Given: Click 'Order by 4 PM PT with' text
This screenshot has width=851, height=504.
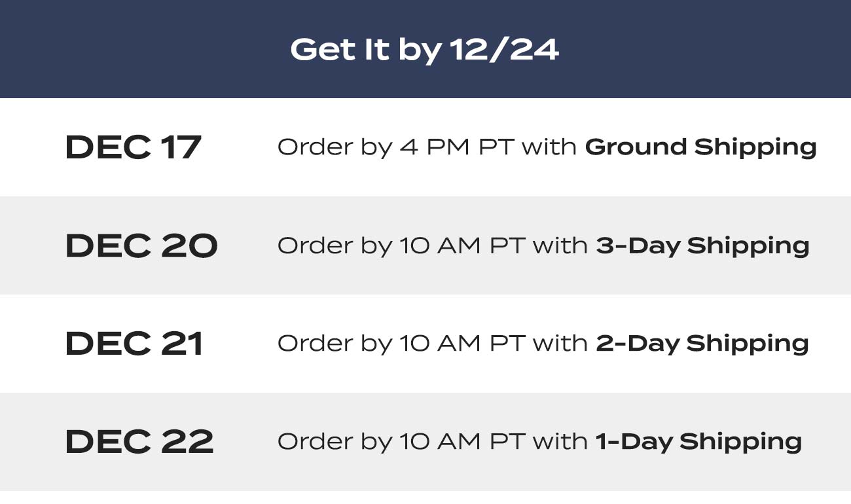Looking at the screenshot, I should coord(427,148).
